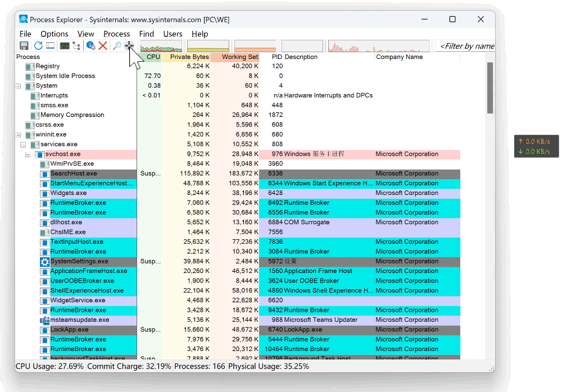Image resolution: width=562 pixels, height=392 pixels.
Task: Click the network activity red spike graph
Action: 379,46
